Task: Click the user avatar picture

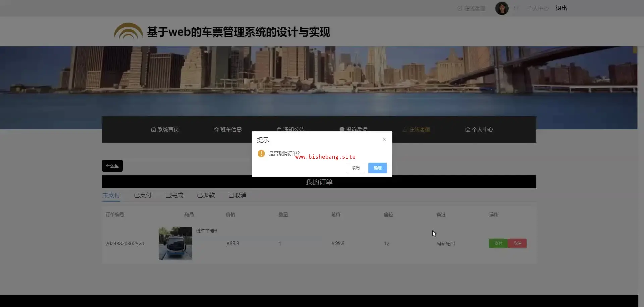Action: (502, 8)
